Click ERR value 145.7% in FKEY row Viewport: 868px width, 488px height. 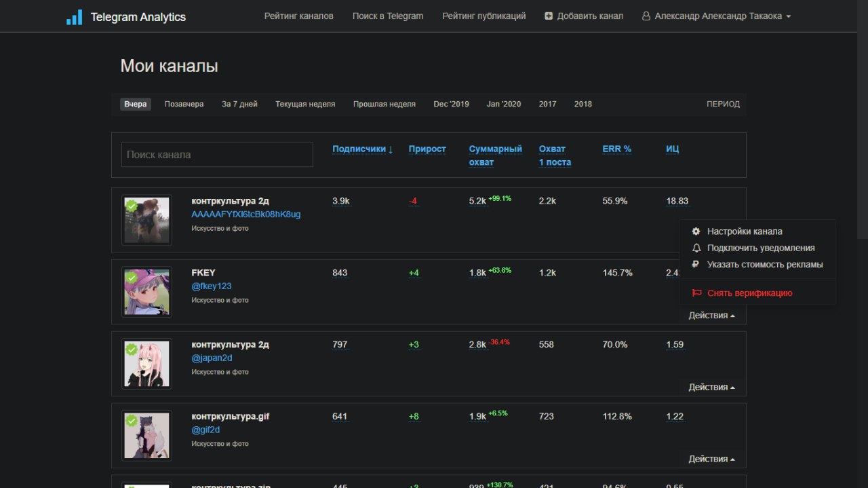pos(617,273)
